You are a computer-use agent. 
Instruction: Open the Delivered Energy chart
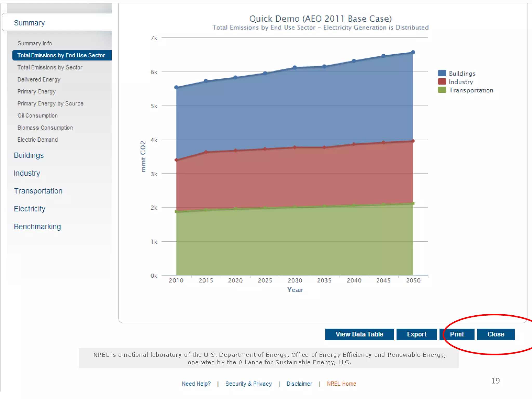click(x=39, y=79)
